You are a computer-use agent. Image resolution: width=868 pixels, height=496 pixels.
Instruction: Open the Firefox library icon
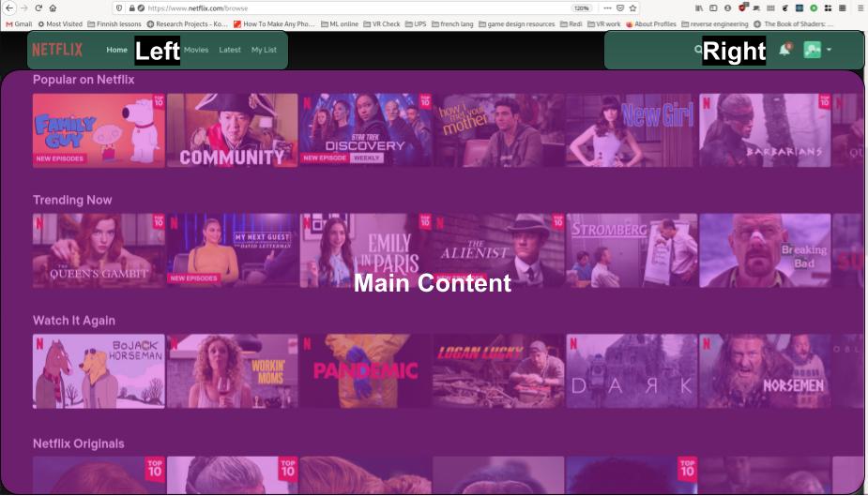[x=699, y=8]
